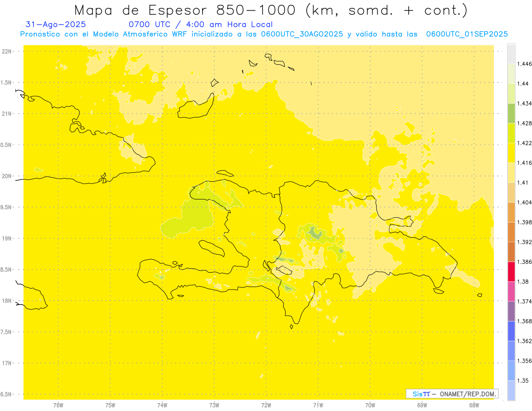
Task: Click the legend value '1.374'
Action: [x=524, y=301]
